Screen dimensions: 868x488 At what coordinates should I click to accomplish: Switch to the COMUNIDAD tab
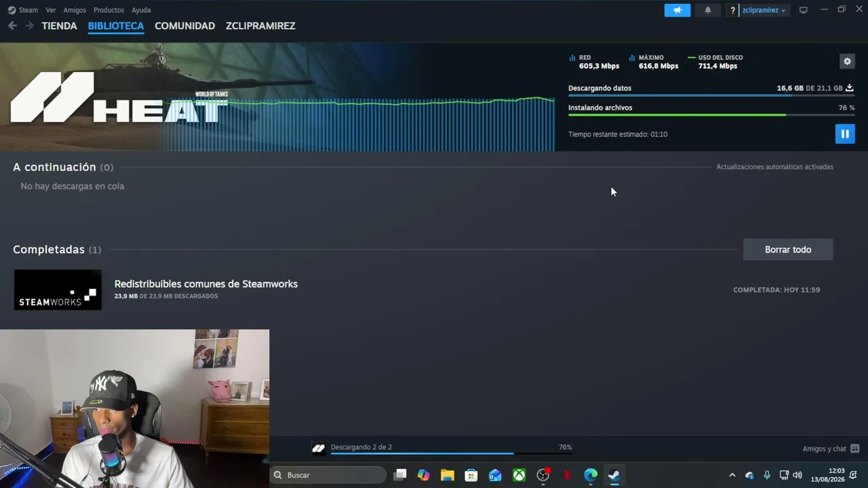tap(185, 26)
